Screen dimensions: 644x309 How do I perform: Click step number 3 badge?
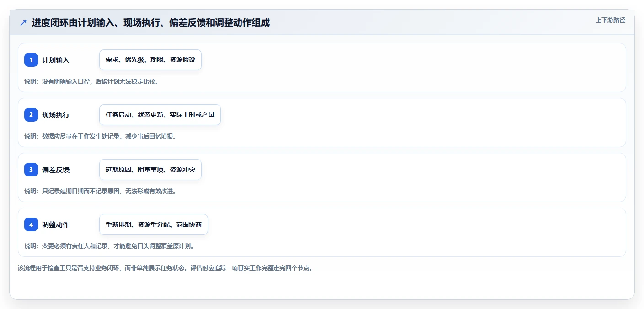[x=31, y=170]
